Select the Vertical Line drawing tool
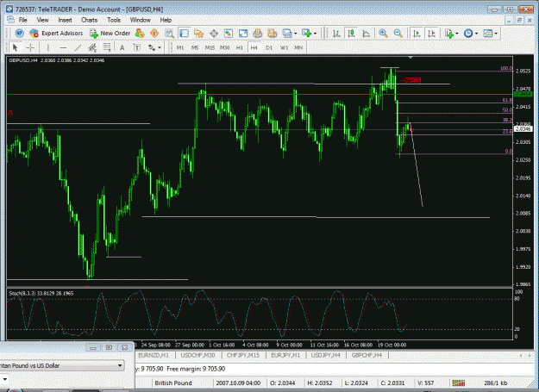539x392 pixels. coord(48,47)
